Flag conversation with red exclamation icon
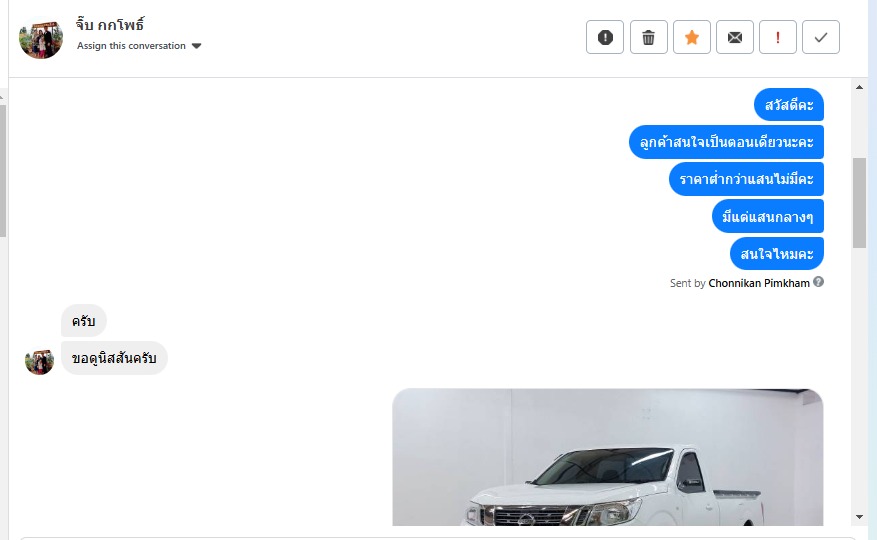 [x=777, y=37]
